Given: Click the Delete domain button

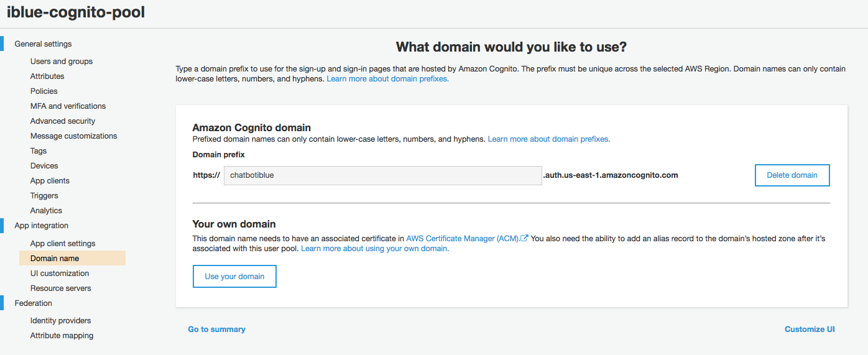Looking at the screenshot, I should tap(792, 175).
